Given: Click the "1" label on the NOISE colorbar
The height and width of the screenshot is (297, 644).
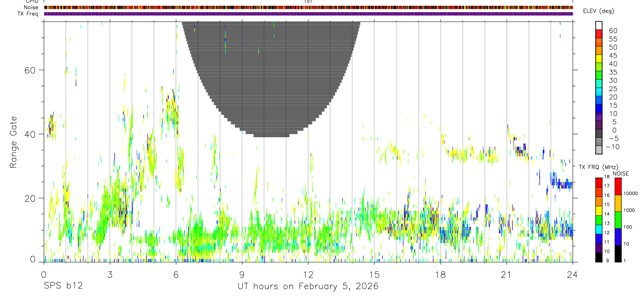Looking at the screenshot, I should [625, 260].
